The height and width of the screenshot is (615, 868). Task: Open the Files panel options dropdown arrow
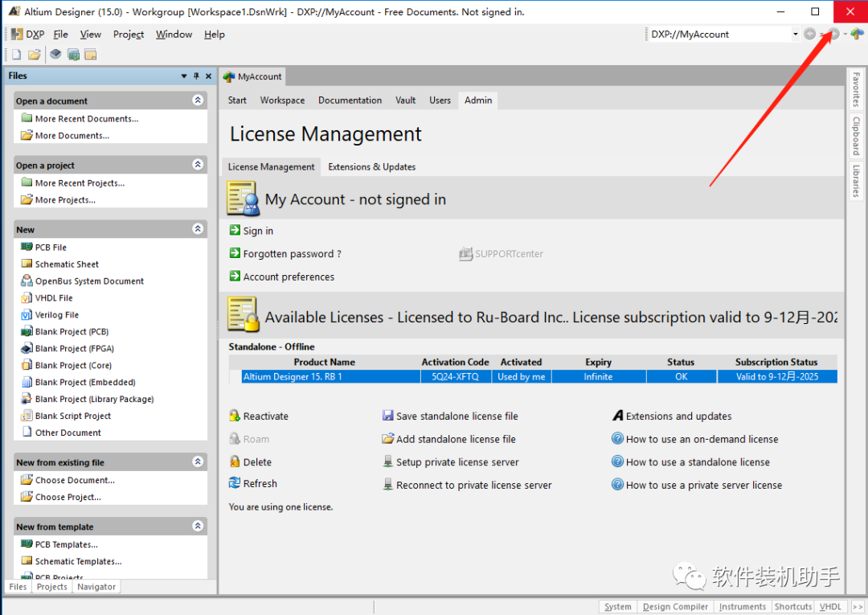tap(184, 76)
